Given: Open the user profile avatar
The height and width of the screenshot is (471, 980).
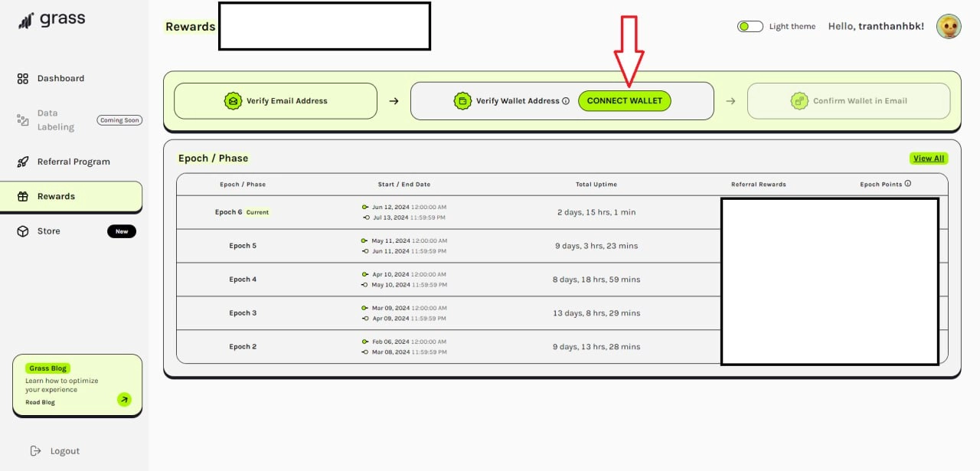Looking at the screenshot, I should [x=949, y=26].
